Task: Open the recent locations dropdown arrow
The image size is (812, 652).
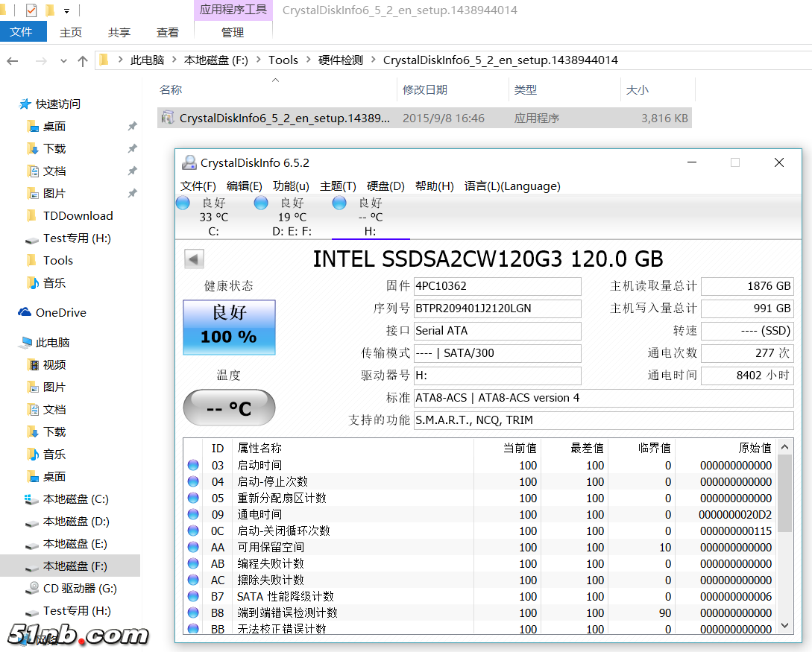Action: click(64, 61)
